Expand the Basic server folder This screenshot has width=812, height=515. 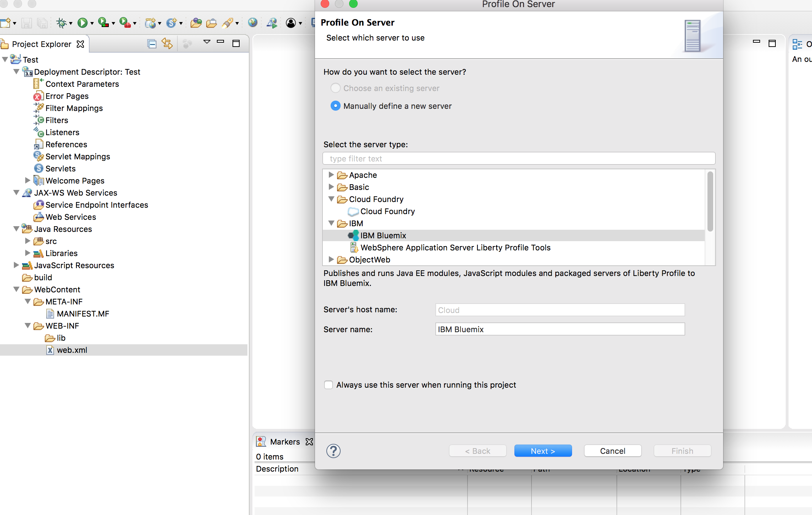click(x=331, y=187)
